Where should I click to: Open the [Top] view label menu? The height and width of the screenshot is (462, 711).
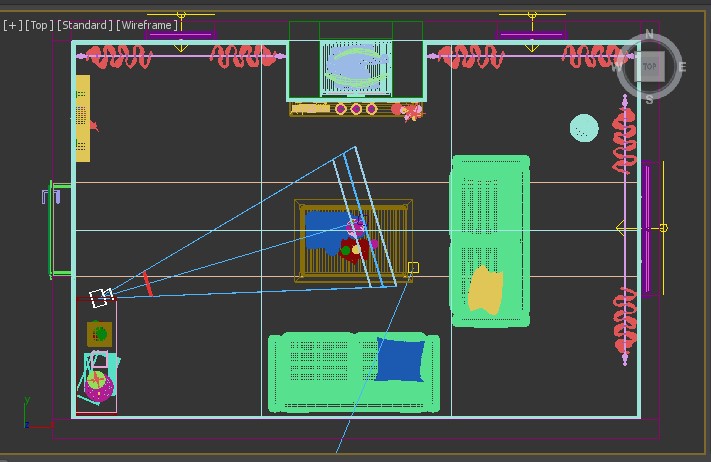tap(40, 24)
